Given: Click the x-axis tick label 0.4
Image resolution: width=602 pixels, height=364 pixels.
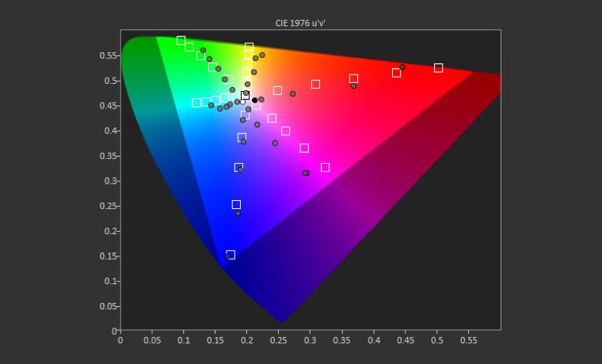Looking at the screenshot, I should 374,340.
